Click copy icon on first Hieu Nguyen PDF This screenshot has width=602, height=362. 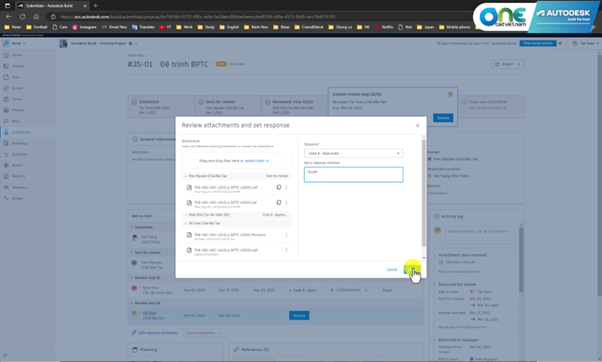(x=279, y=187)
